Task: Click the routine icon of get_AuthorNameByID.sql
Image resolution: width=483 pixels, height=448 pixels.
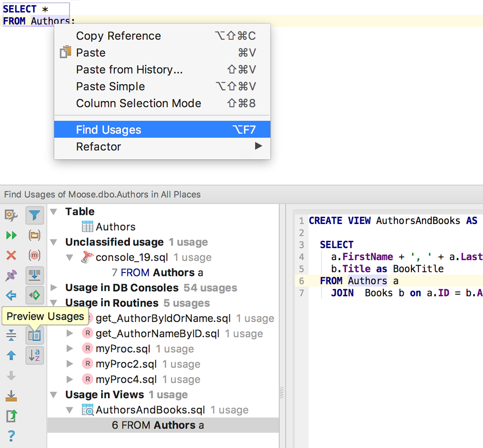Action: 87,333
